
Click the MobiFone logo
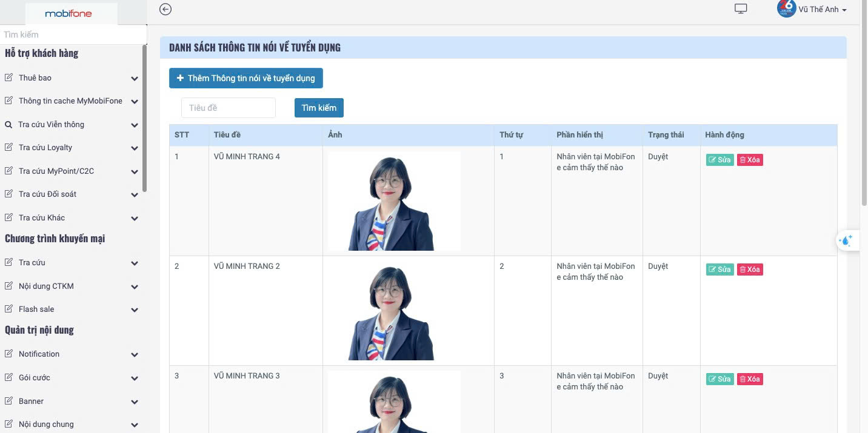pyautogui.click(x=68, y=13)
